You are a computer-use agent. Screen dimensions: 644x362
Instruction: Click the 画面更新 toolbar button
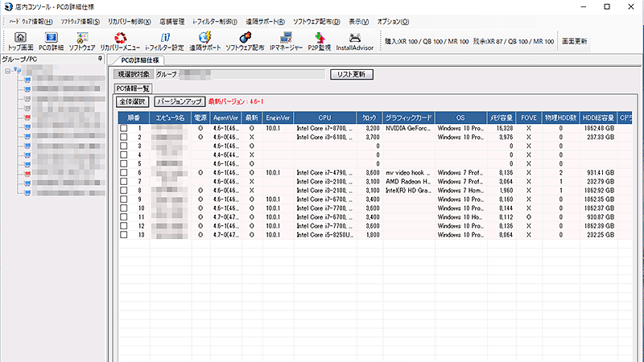[574, 42]
